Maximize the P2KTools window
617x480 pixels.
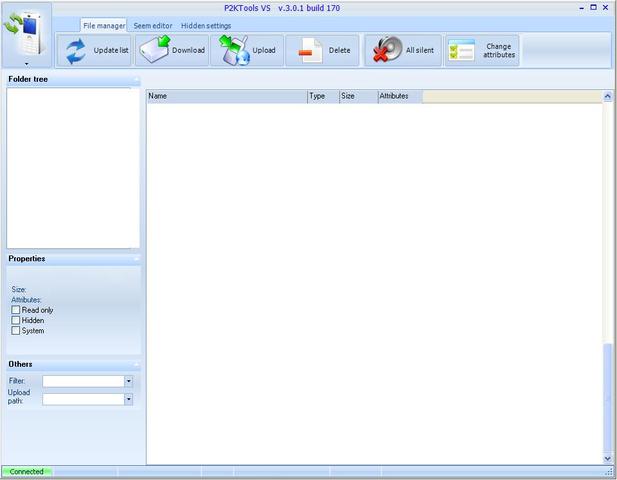point(593,7)
